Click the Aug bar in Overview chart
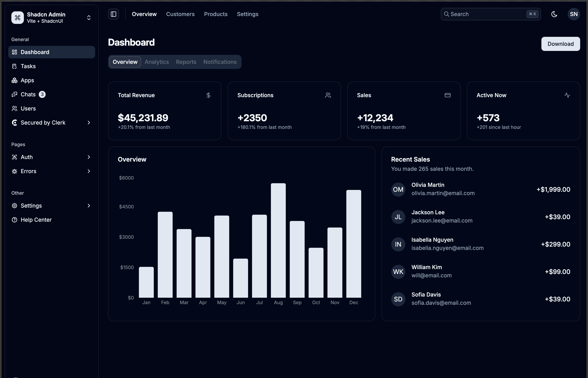The width and height of the screenshot is (588, 378). pyautogui.click(x=278, y=241)
